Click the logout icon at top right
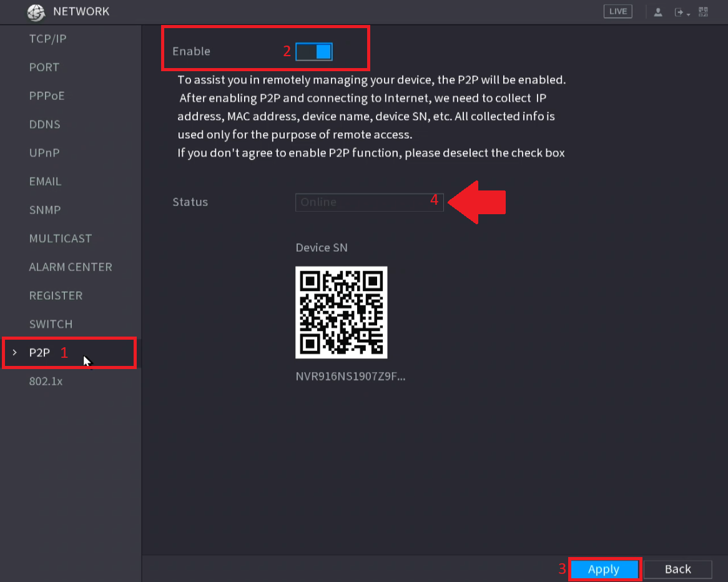Screen dimensions: 728x582 click(679, 11)
